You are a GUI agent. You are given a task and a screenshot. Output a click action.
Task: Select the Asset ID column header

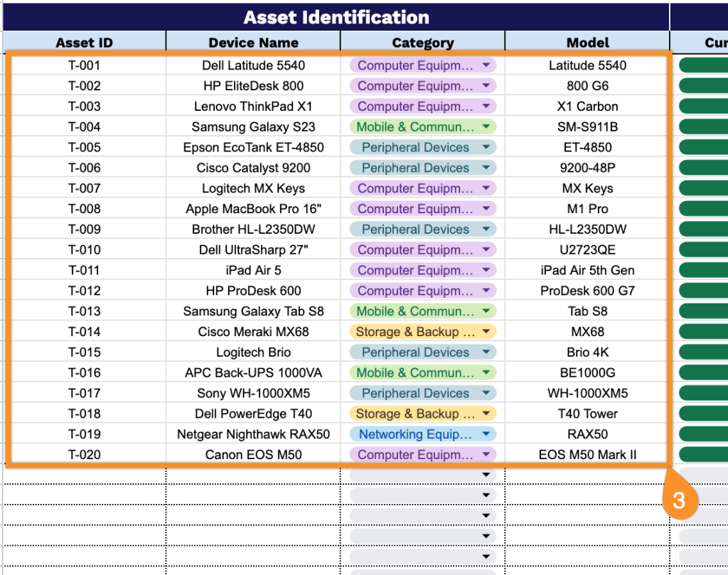click(84, 43)
